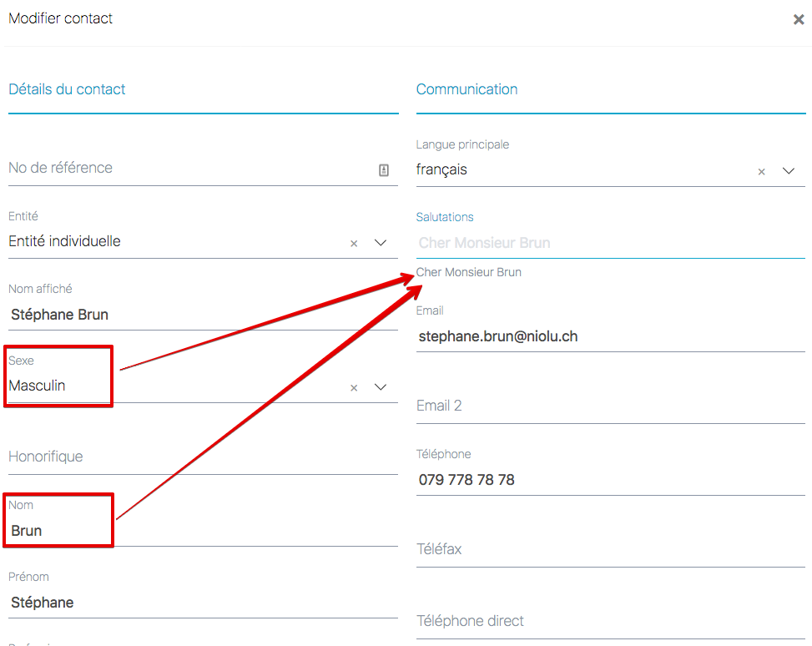The image size is (812, 646).
Task: Edit the Téléphone number field
Action: coord(609,480)
